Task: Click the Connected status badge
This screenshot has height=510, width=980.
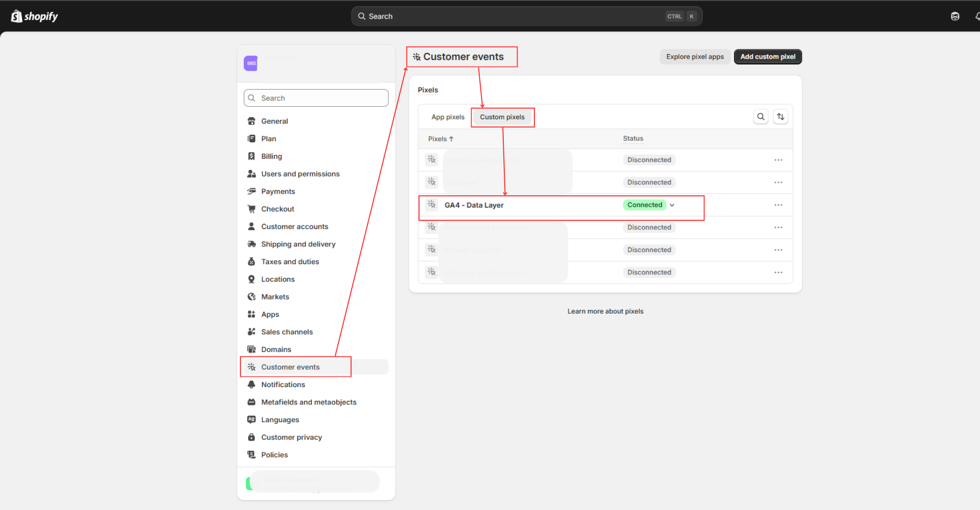Action: tap(645, 205)
